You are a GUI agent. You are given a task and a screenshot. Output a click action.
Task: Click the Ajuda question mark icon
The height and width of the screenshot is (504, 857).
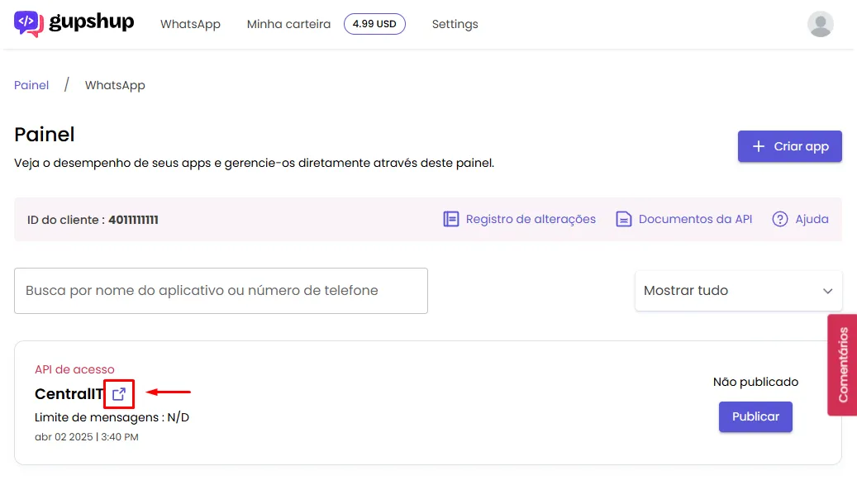(780, 219)
